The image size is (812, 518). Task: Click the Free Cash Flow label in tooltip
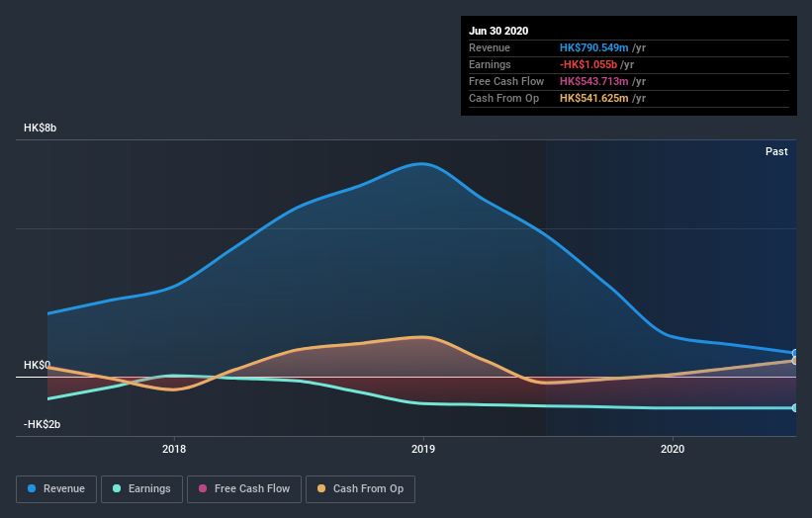[506, 81]
